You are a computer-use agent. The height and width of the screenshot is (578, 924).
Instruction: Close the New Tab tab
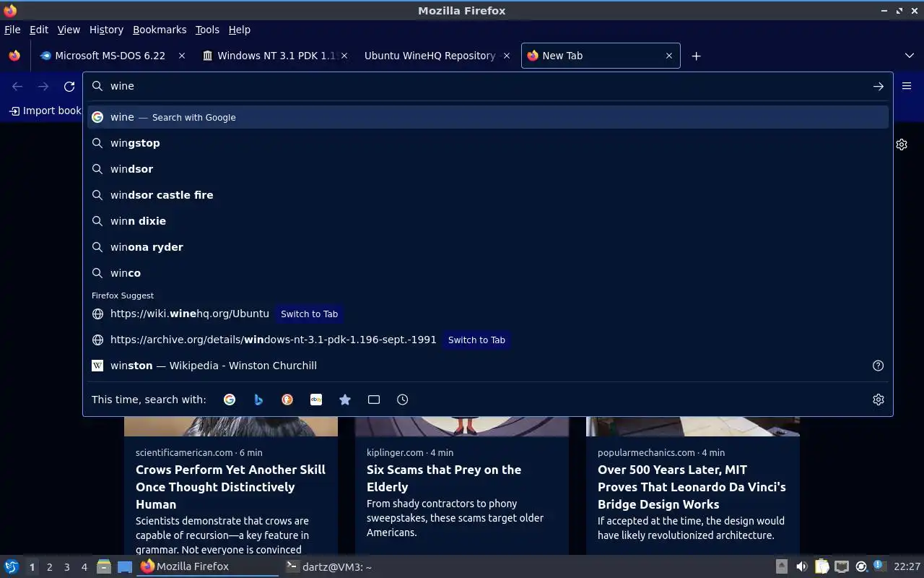pos(668,56)
